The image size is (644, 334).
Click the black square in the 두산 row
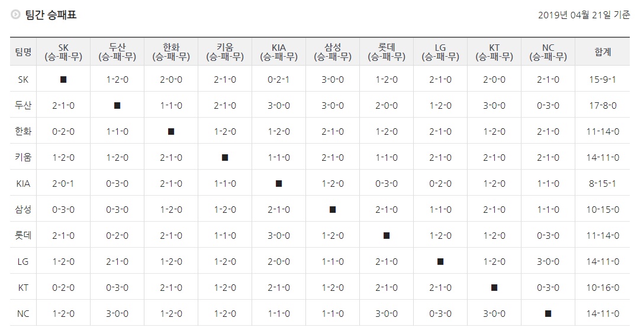[117, 105]
